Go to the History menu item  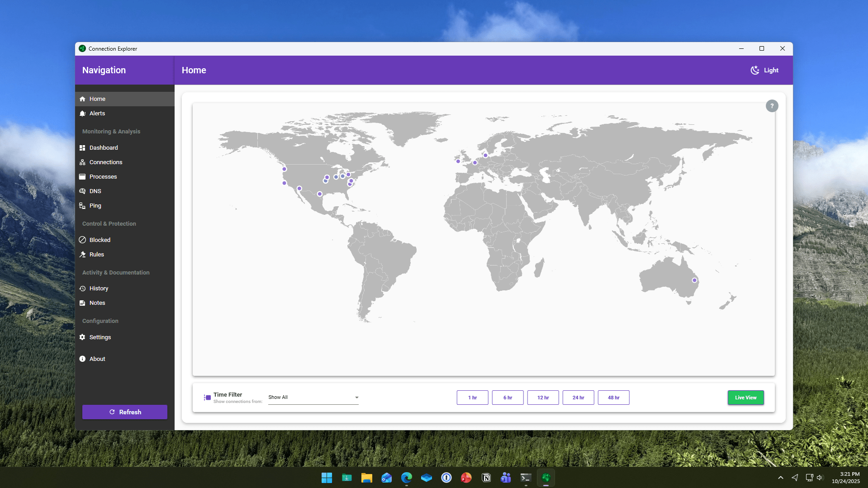click(x=99, y=289)
